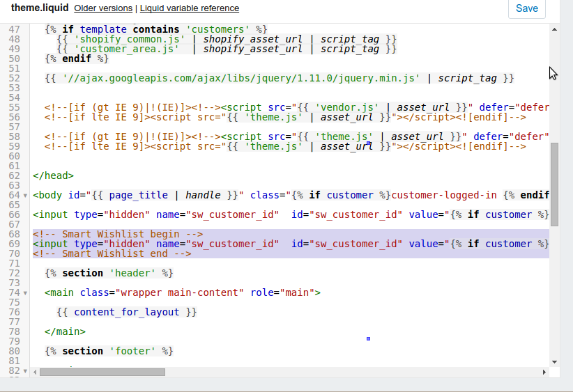This screenshot has width=573, height=392.
Task: Click the horizontal scrollbar right arrow
Action: [x=544, y=372]
